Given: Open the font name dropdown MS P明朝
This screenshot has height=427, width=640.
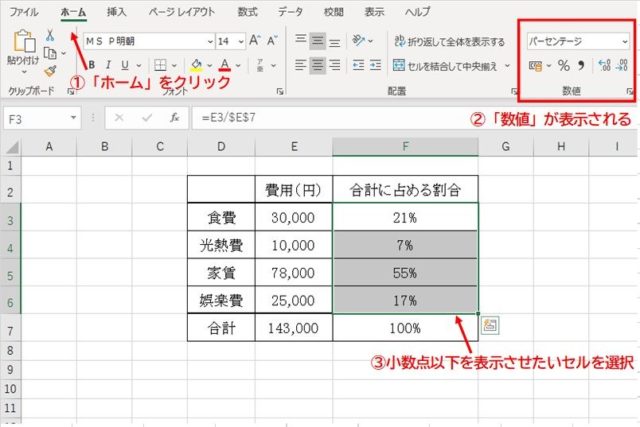Looking at the screenshot, I should pyautogui.click(x=209, y=41).
